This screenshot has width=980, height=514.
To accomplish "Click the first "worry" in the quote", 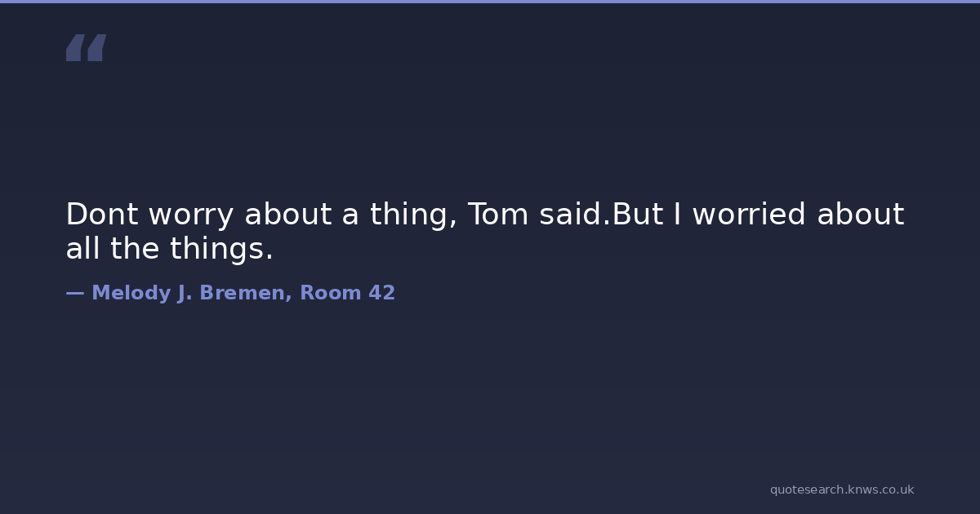I will pyautogui.click(x=191, y=215).
